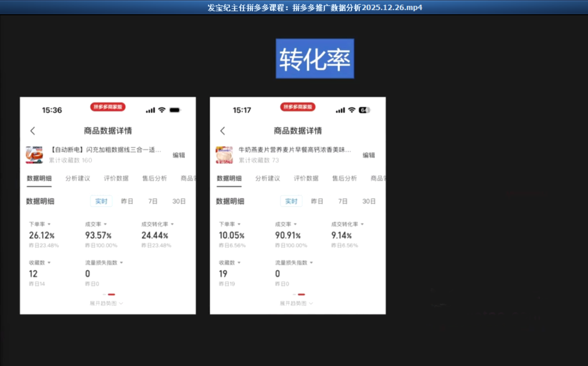Select 售后分析 tab in left phone
This screenshot has height=366, width=588.
click(x=154, y=179)
